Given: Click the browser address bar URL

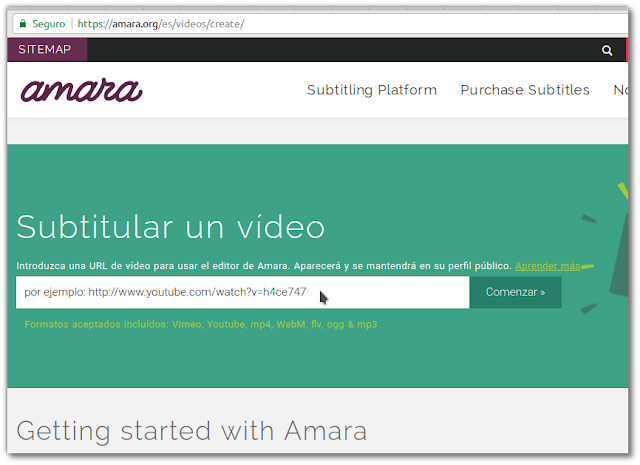Looking at the screenshot, I should (x=161, y=24).
